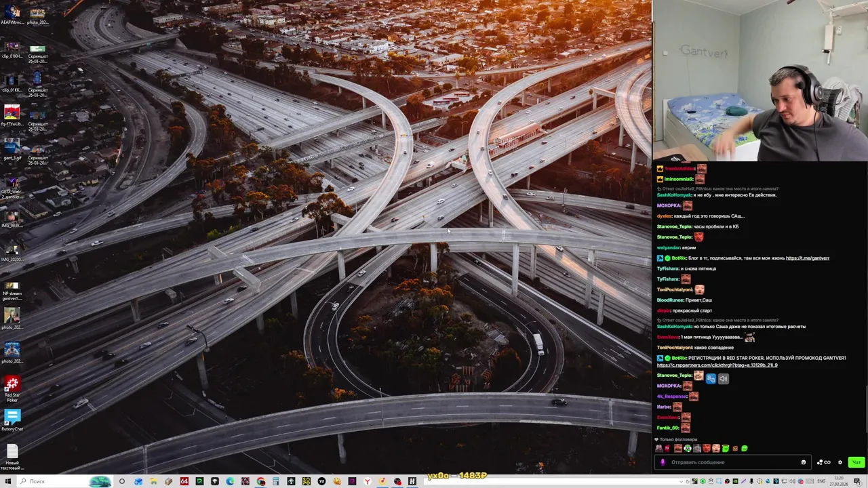Open channel points infinity icon in chat
The height and width of the screenshot is (488, 868).
[x=824, y=462]
